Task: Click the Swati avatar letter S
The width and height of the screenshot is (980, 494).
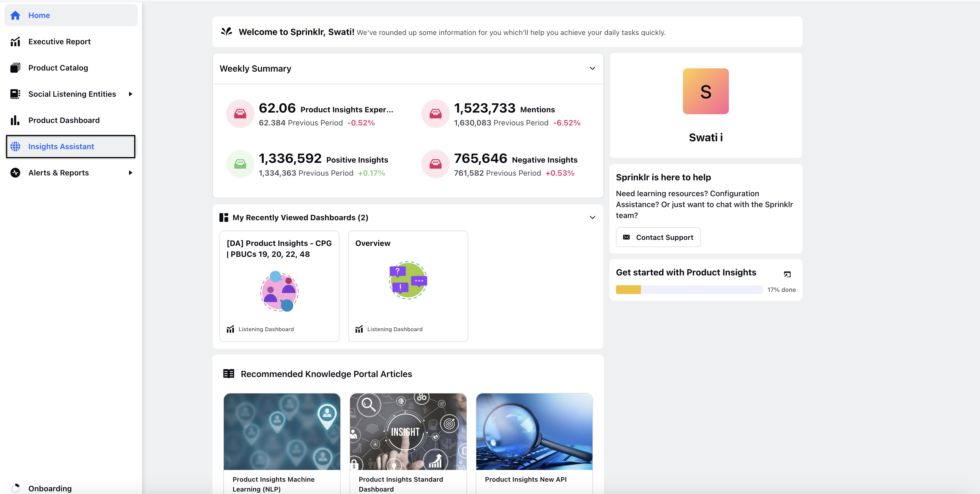Action: coord(706,91)
